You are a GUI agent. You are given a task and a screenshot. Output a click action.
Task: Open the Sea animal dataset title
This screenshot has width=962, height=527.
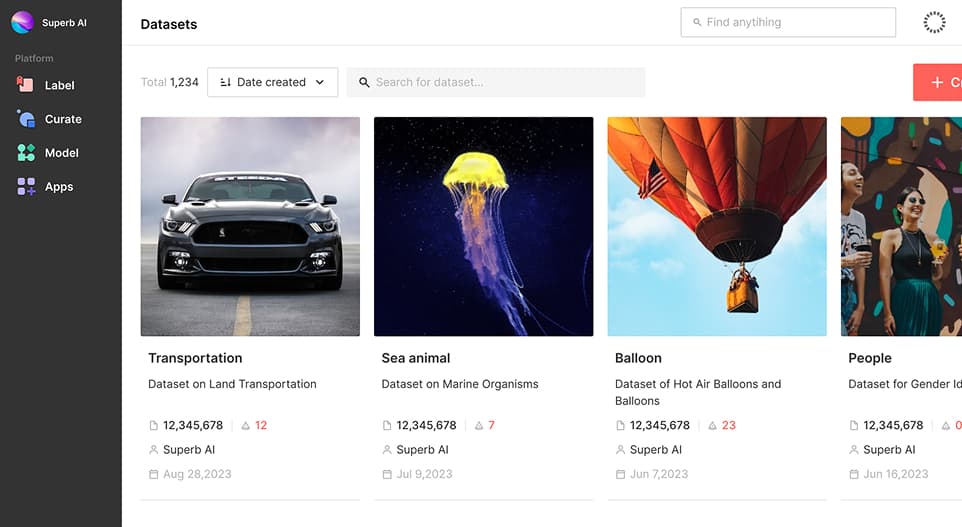pyautogui.click(x=416, y=358)
